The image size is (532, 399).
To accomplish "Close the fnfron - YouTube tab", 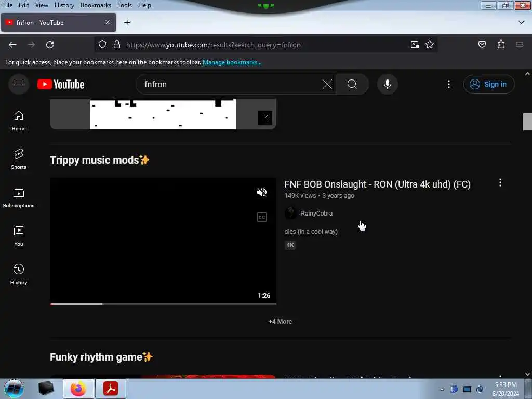I will click(108, 22).
